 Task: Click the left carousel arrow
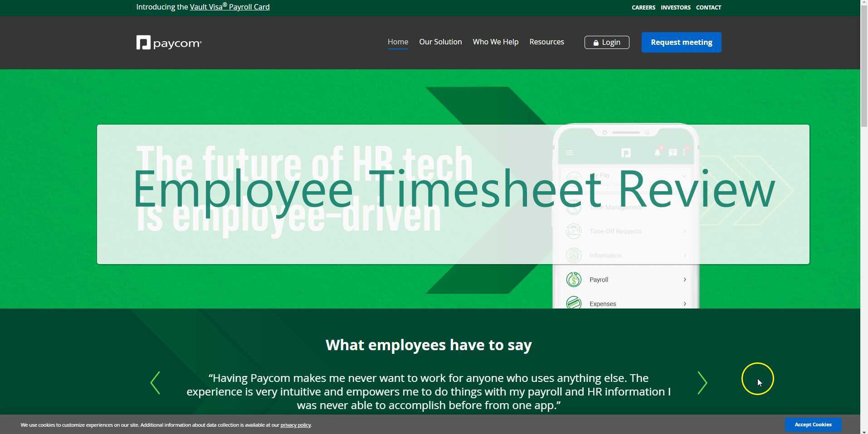tap(156, 382)
